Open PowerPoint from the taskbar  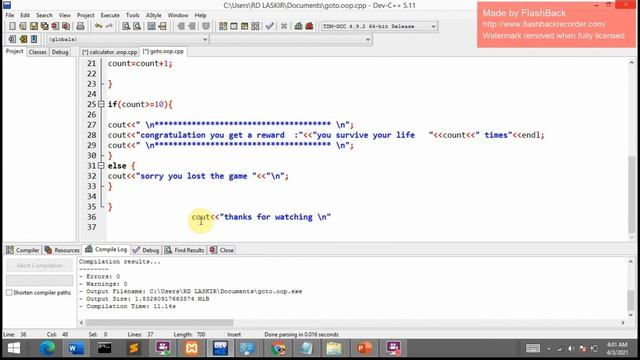pos(364,348)
